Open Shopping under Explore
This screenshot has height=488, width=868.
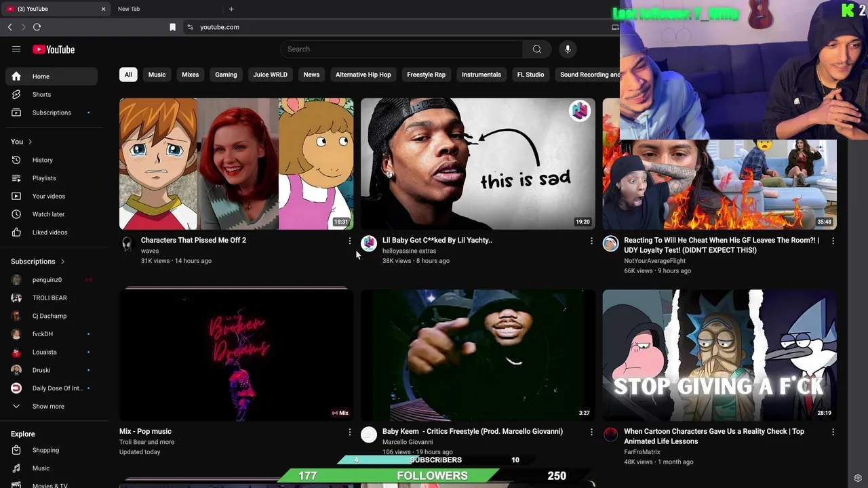click(x=52, y=450)
